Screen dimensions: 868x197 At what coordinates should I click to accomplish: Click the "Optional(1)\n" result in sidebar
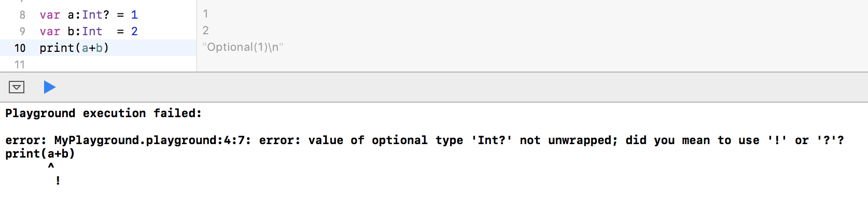pyautogui.click(x=243, y=47)
